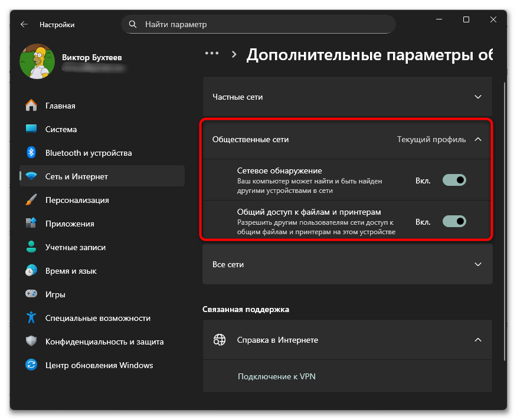Expand the Все сети section

click(x=477, y=264)
